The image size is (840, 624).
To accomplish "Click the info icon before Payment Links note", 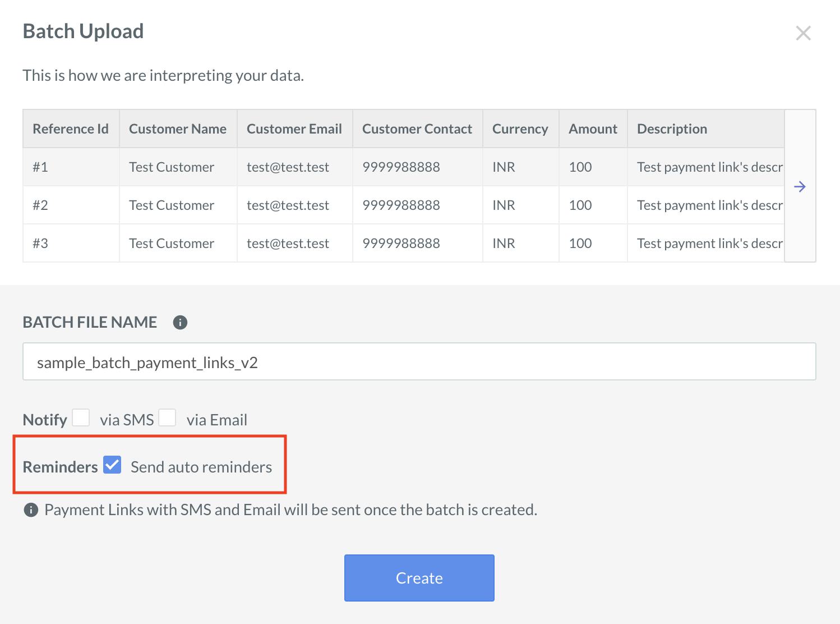I will coord(31,510).
